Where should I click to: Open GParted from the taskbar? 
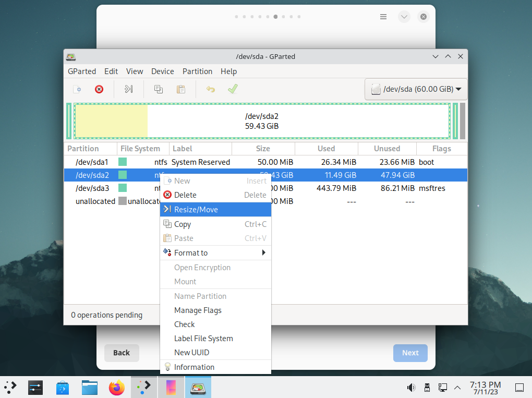198,387
